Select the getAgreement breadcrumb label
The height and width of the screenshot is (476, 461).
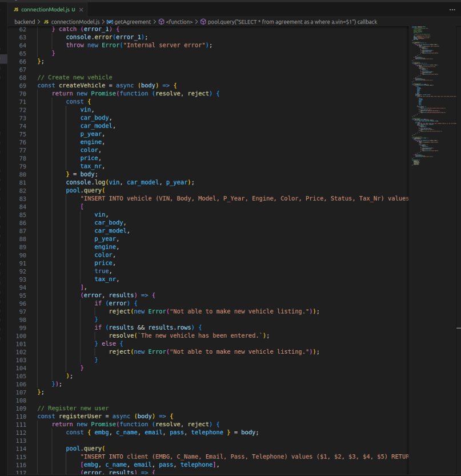point(133,22)
